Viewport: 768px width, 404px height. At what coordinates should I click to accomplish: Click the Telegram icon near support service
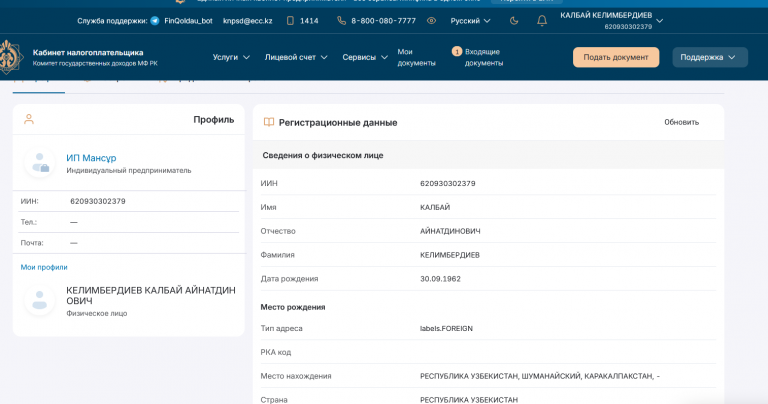coord(155,21)
